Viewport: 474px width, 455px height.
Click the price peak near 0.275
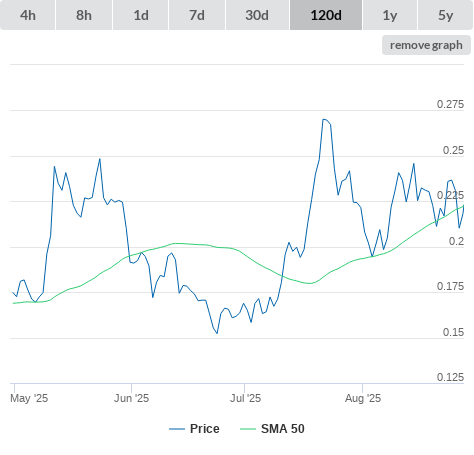point(324,119)
